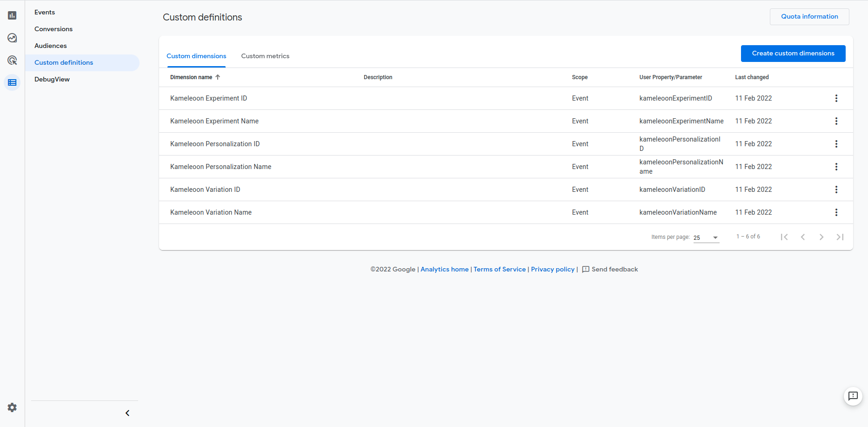The width and height of the screenshot is (868, 427).
Task: Select the Kameleoon Experiment ID dimension name
Action: point(208,98)
